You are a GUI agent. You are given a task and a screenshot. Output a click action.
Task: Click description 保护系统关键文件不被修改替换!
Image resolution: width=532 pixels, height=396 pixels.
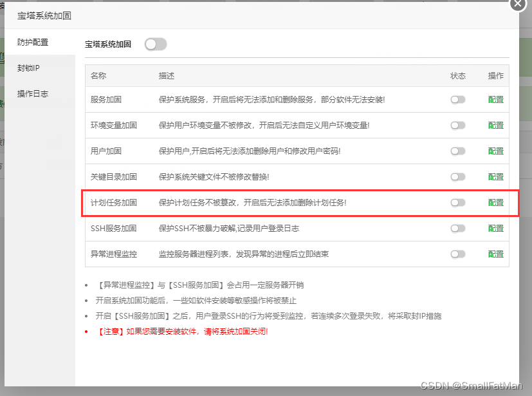214,177
